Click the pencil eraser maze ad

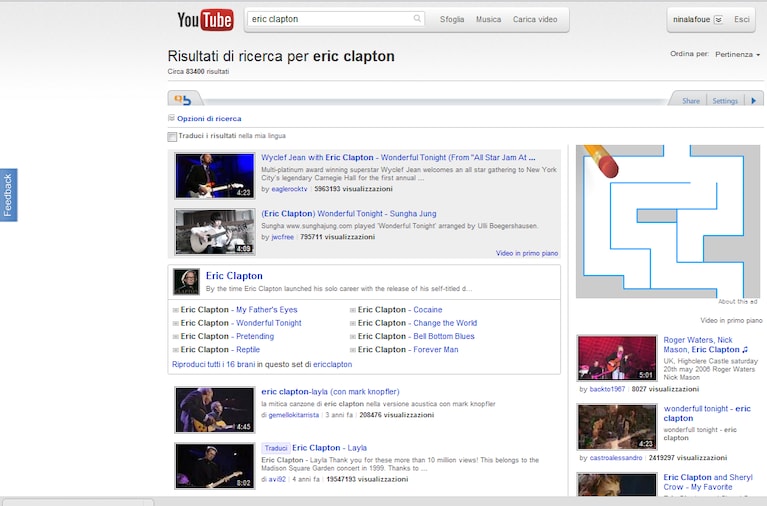(668, 221)
